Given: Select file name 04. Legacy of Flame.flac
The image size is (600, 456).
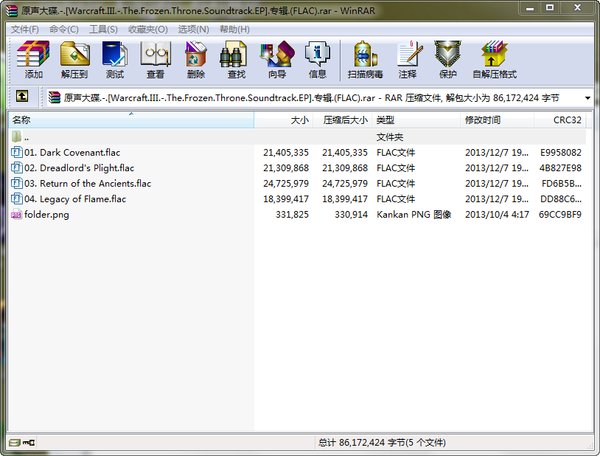Looking at the screenshot, I should 75,199.
